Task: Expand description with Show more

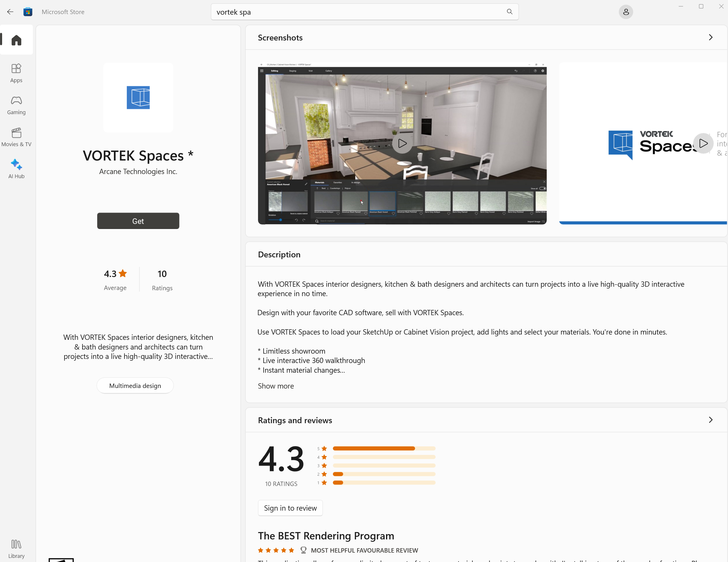Action: [276, 386]
